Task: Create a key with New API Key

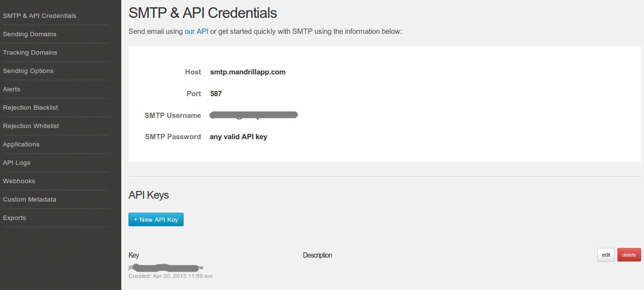Action: 156,219
